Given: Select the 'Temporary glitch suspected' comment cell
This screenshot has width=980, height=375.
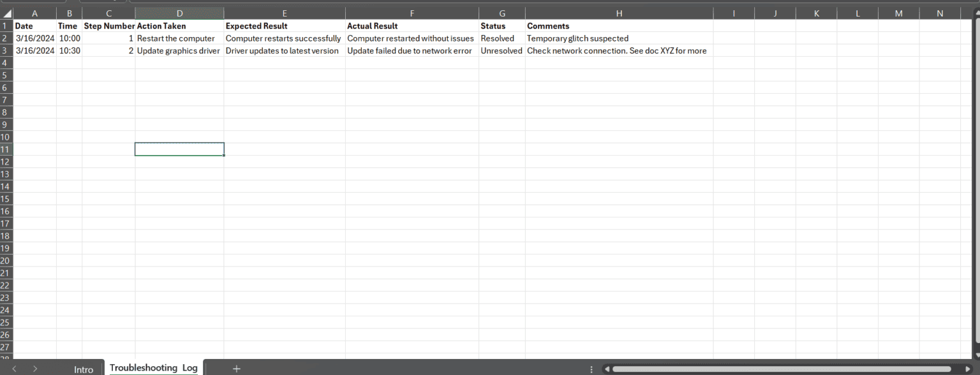Looking at the screenshot, I should coord(619,38).
